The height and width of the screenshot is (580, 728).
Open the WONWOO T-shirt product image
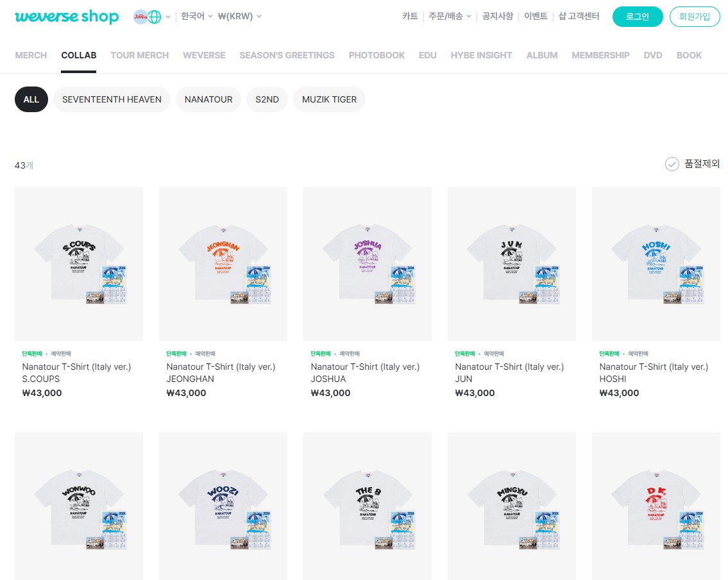[x=79, y=506]
